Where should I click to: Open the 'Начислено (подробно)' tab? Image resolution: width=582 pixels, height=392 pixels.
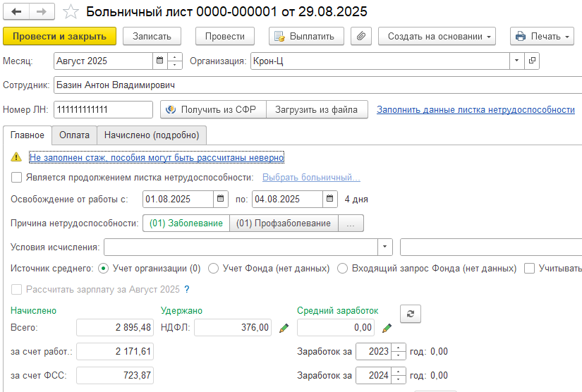point(152,135)
